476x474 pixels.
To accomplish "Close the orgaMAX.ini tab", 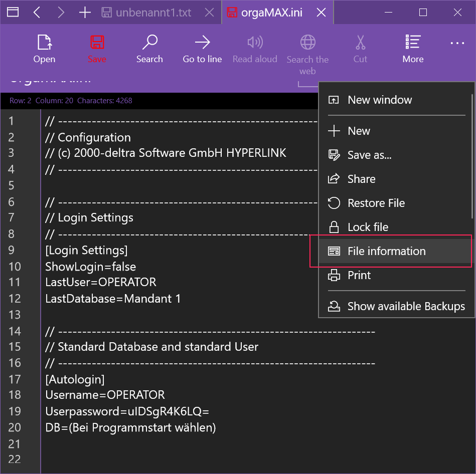I will click(321, 12).
